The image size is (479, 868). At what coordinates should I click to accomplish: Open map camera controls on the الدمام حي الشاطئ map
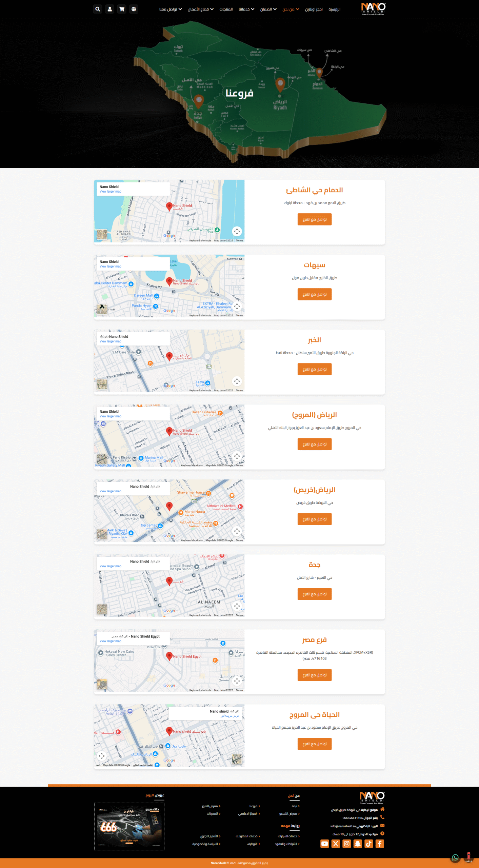[x=237, y=231]
